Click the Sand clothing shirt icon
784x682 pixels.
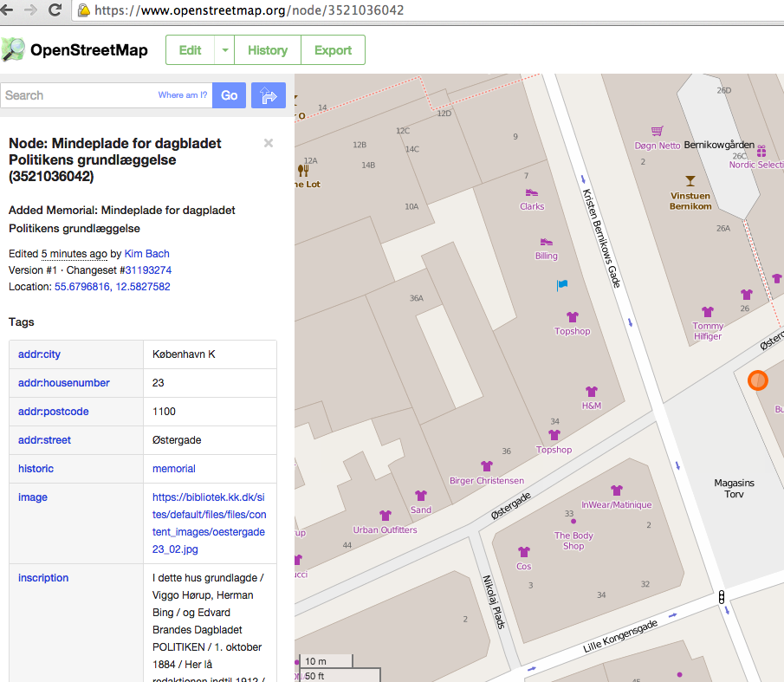[421, 496]
